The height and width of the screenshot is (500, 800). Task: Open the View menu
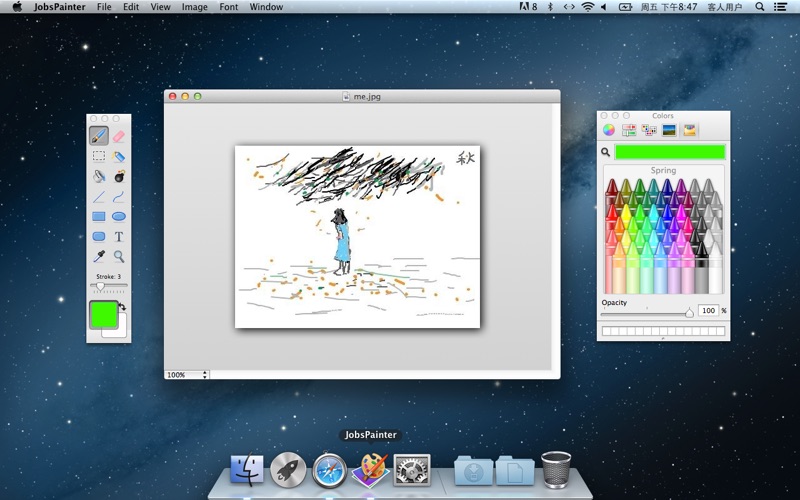(x=160, y=7)
